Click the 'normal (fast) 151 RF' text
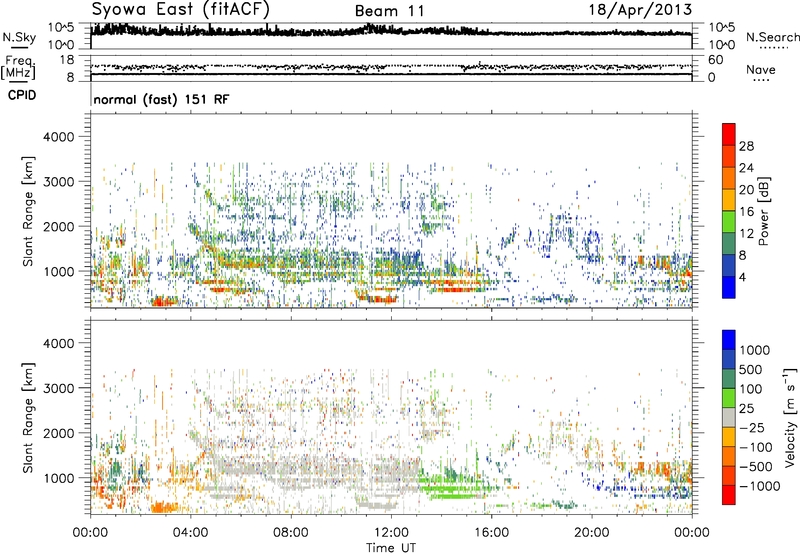Image resolution: width=800 pixels, height=554 pixels. point(161,99)
